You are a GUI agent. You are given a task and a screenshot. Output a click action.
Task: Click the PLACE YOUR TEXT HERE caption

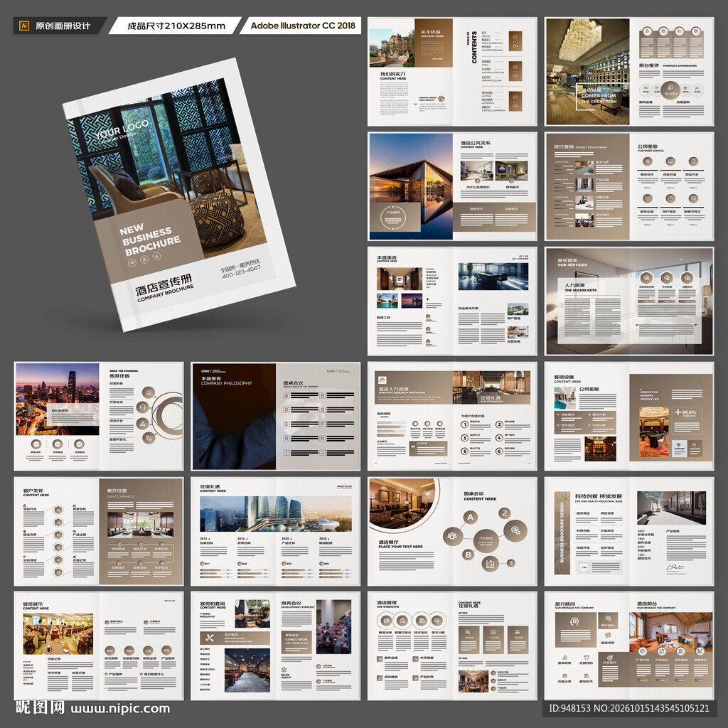(x=401, y=547)
